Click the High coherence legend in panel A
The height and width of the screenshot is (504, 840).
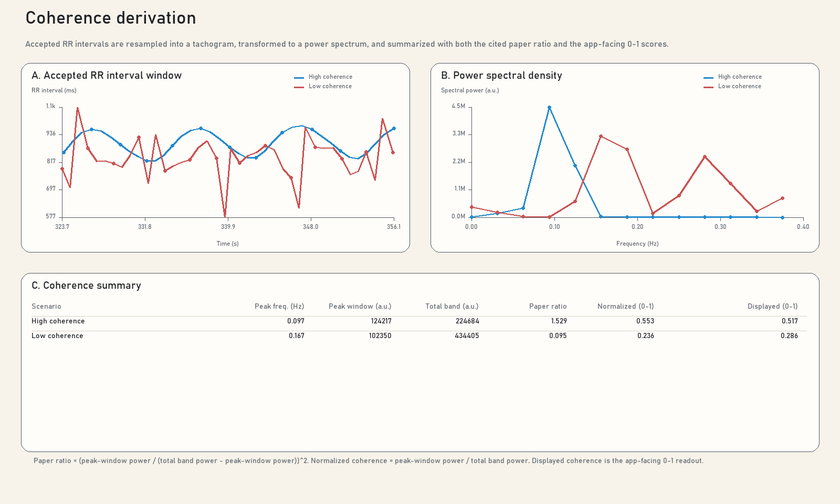323,77
